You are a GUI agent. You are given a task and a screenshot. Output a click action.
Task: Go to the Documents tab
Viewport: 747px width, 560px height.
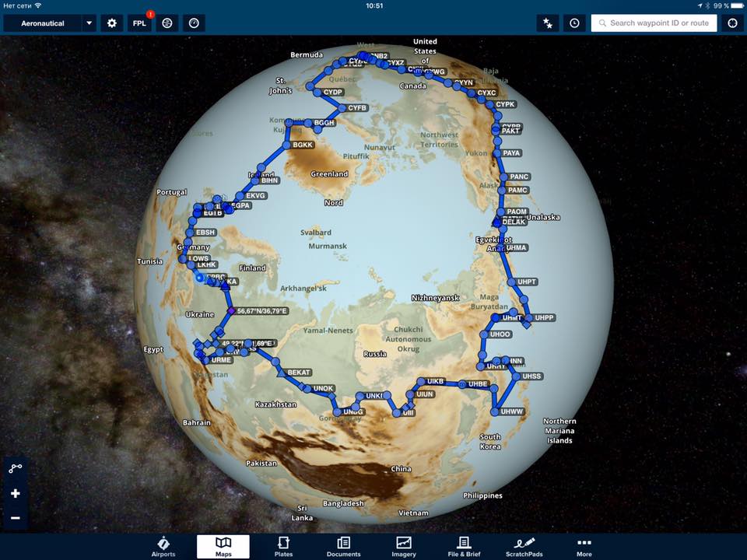point(343,547)
